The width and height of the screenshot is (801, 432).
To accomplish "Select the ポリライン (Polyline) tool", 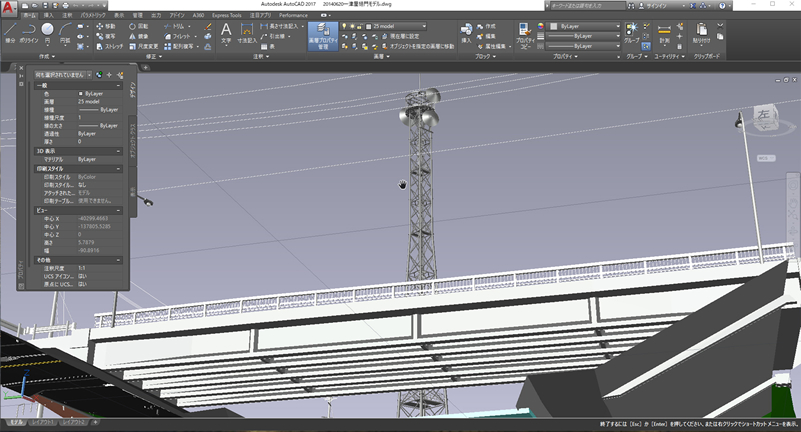I will click(28, 32).
